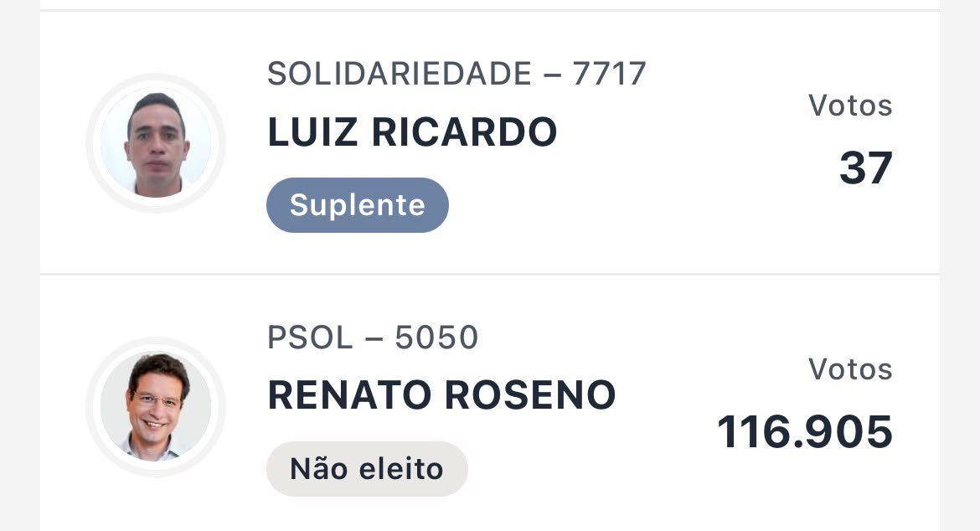Click the LUIZ RICARDO candidate name
Screen dimensions: 980x531
coord(412,131)
